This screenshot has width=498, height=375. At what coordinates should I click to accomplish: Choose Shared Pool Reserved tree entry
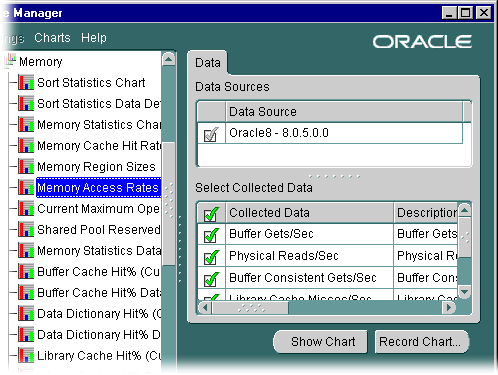pos(99,230)
